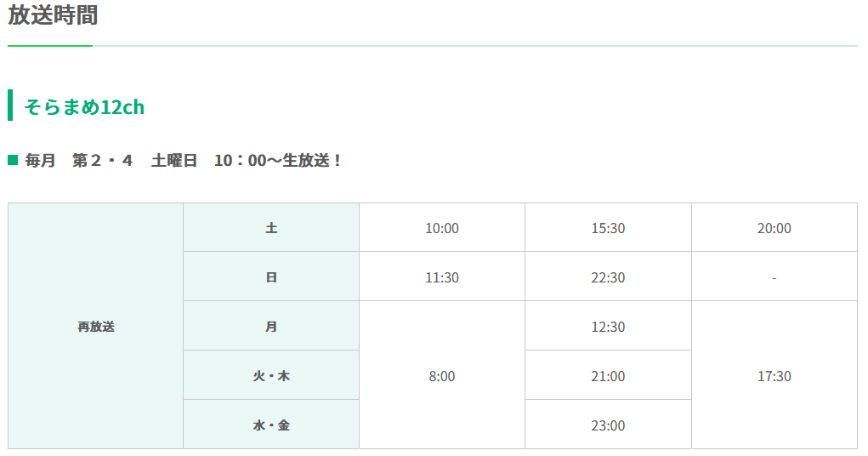This screenshot has height=456, width=868.
Task: Select the 再放送 row header cell
Action: click(96, 326)
